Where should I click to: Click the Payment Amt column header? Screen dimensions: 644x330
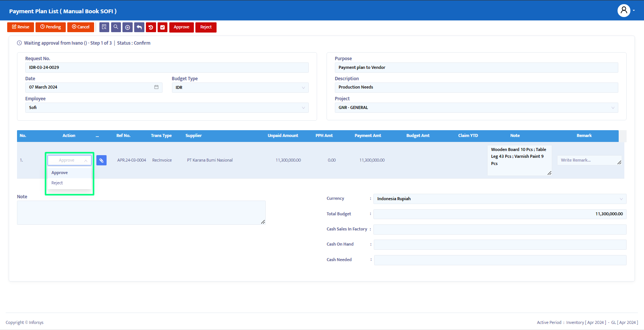point(368,135)
